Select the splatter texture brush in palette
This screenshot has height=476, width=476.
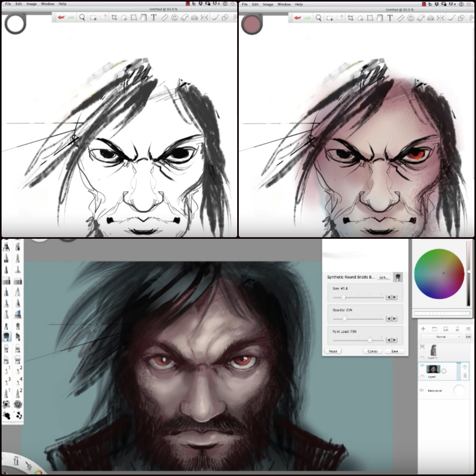coord(18,404)
